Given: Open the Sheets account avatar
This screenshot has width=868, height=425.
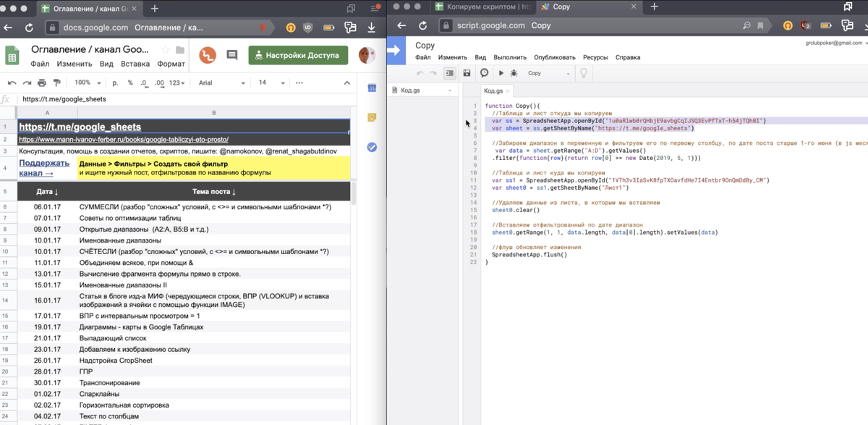Looking at the screenshot, I should point(367,55).
